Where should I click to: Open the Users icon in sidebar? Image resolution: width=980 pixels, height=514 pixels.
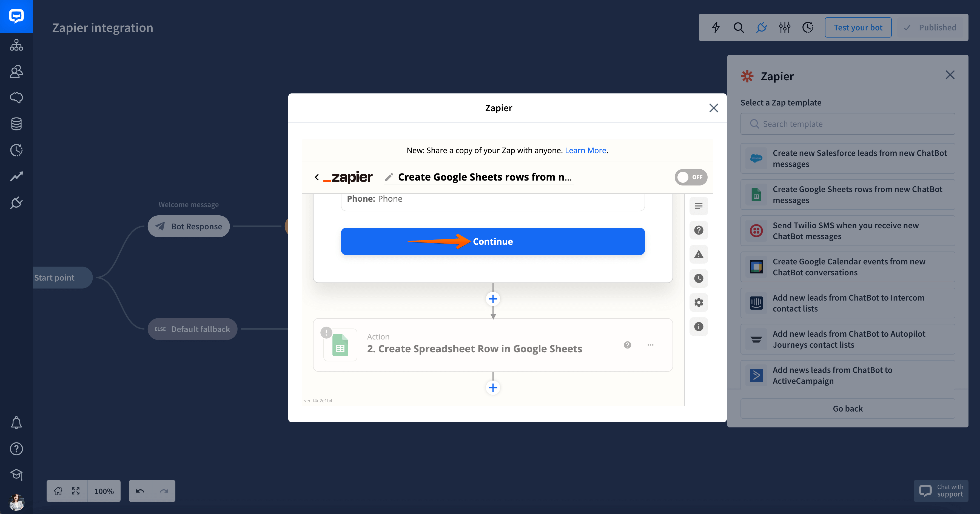(x=16, y=71)
